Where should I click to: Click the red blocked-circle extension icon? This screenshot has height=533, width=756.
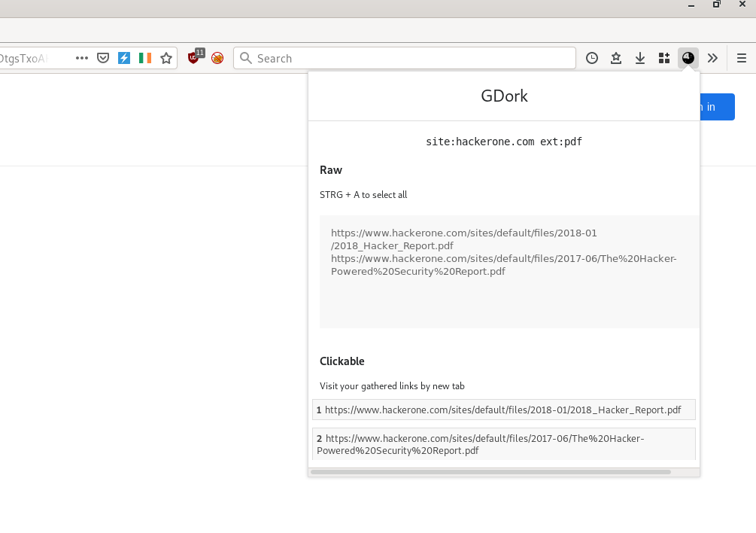[217, 59]
